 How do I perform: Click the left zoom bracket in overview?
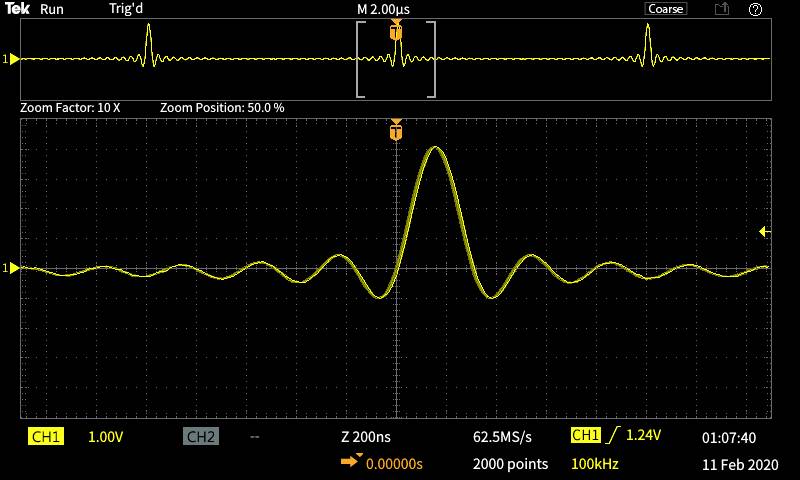click(361, 60)
